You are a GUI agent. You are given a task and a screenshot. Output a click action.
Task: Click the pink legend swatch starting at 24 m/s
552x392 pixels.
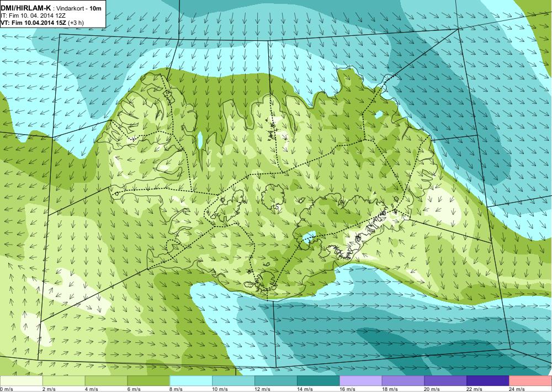click(530, 381)
